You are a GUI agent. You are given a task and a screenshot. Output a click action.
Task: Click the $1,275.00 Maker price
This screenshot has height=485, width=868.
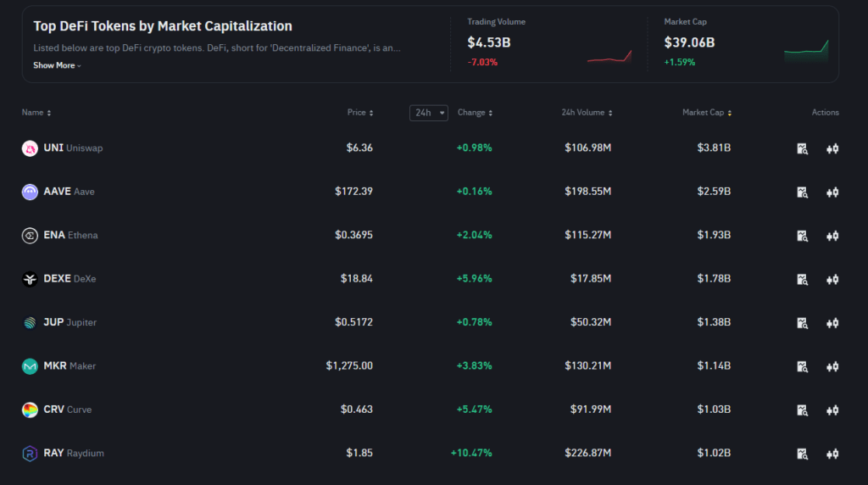pos(349,366)
